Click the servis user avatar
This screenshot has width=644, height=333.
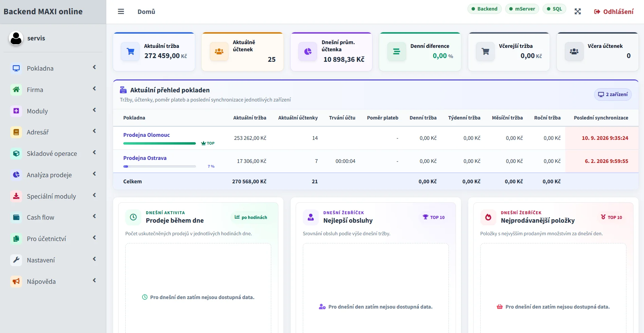click(16, 38)
